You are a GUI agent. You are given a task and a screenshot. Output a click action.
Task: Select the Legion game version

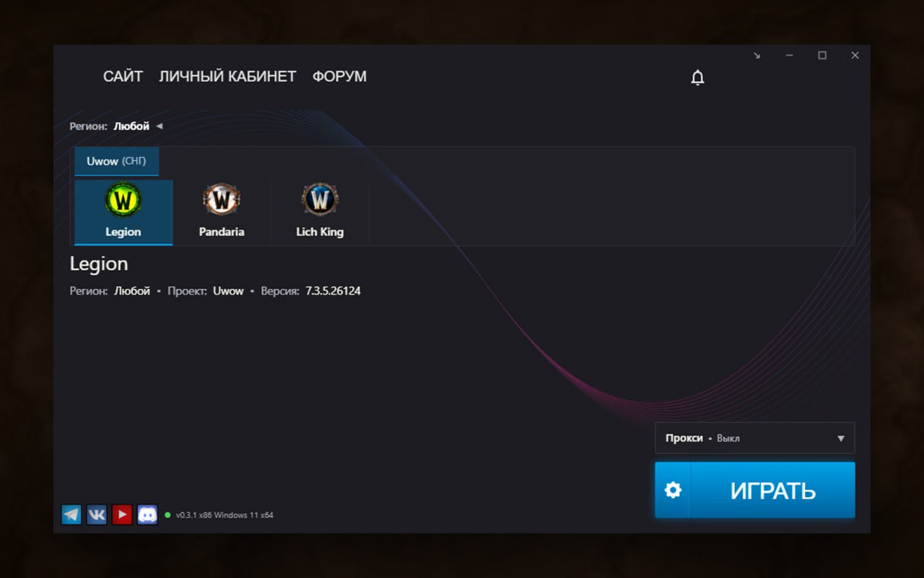pos(123,212)
